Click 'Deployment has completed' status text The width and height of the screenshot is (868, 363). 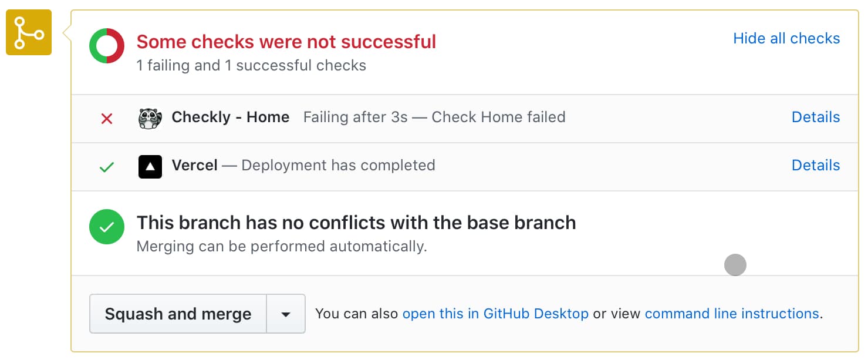coord(338,166)
